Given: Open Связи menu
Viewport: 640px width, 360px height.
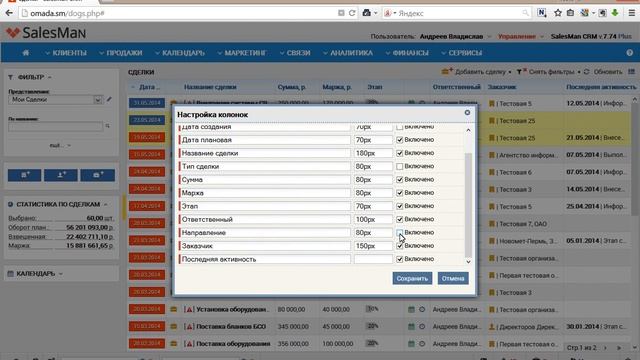Looking at the screenshot, I should (x=295, y=53).
